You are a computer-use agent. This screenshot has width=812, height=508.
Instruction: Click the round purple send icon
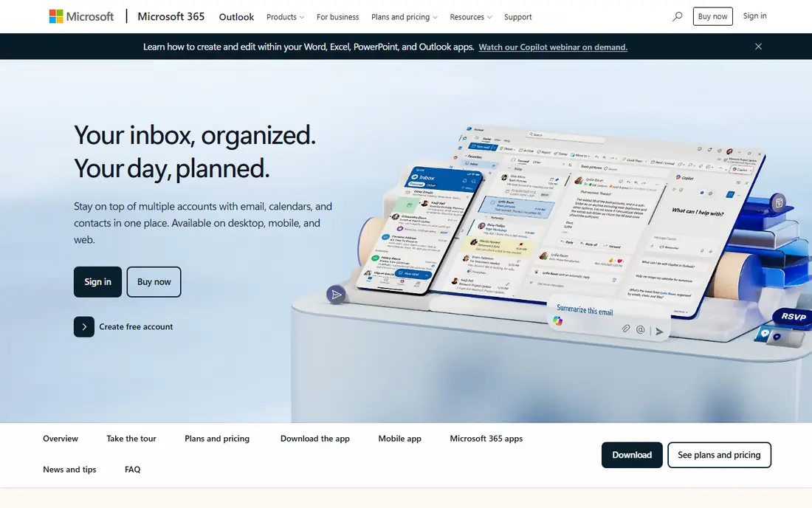pos(336,295)
